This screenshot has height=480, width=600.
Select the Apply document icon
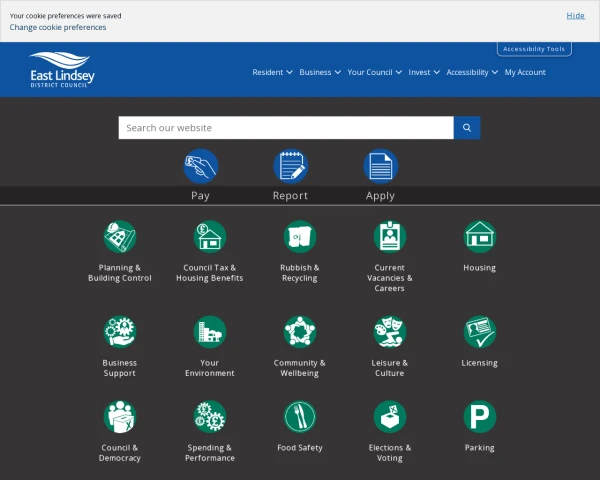click(380, 165)
